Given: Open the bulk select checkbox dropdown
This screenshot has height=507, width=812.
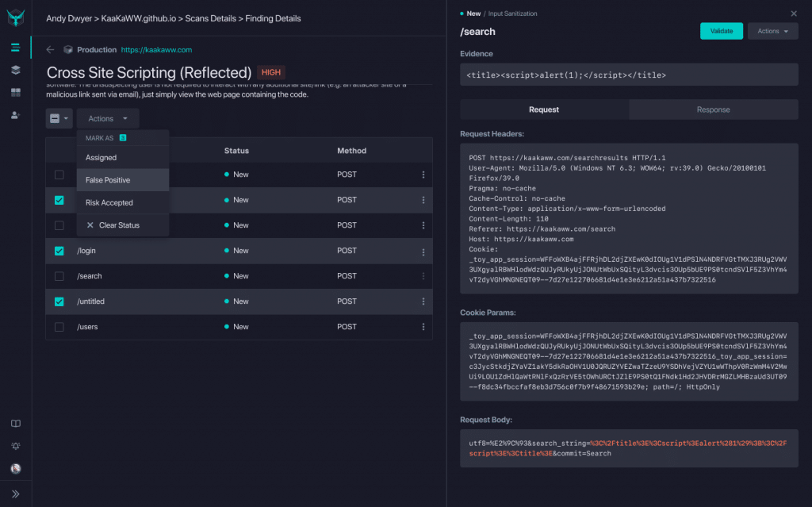Looking at the screenshot, I should point(59,119).
